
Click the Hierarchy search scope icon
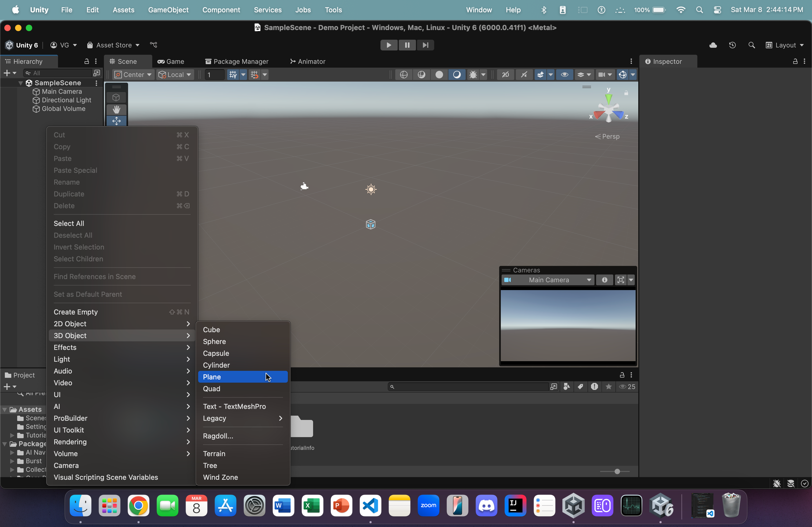(97, 73)
